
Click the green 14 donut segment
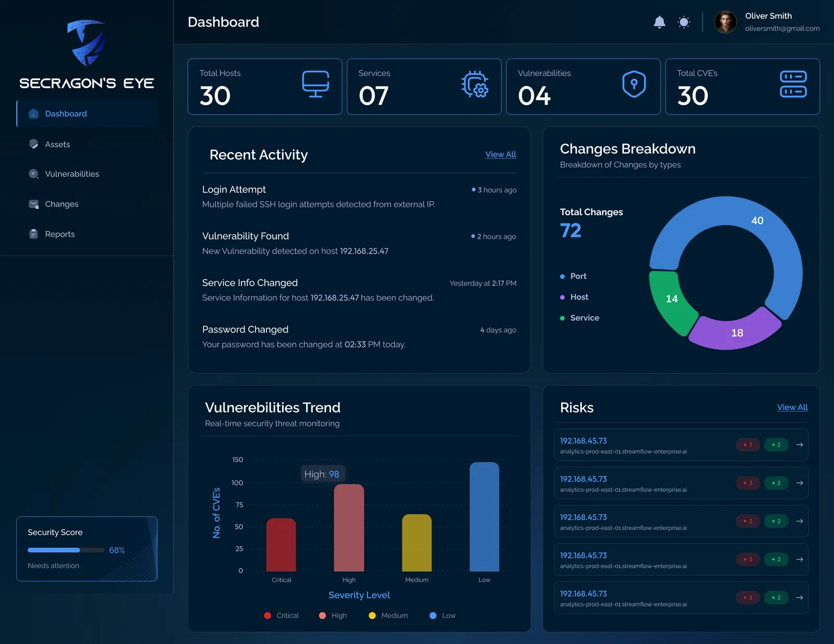click(671, 299)
